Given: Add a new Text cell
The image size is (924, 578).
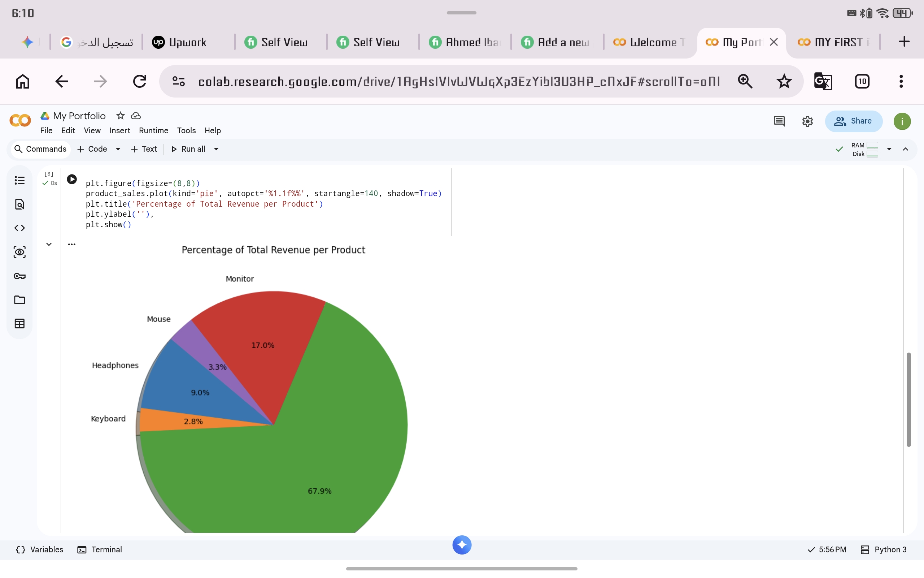Looking at the screenshot, I should 144,149.
